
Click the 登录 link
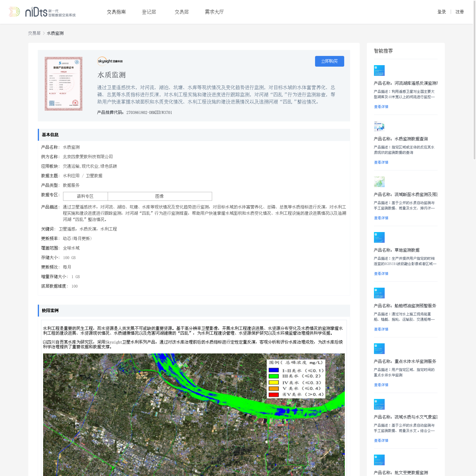coord(441,12)
